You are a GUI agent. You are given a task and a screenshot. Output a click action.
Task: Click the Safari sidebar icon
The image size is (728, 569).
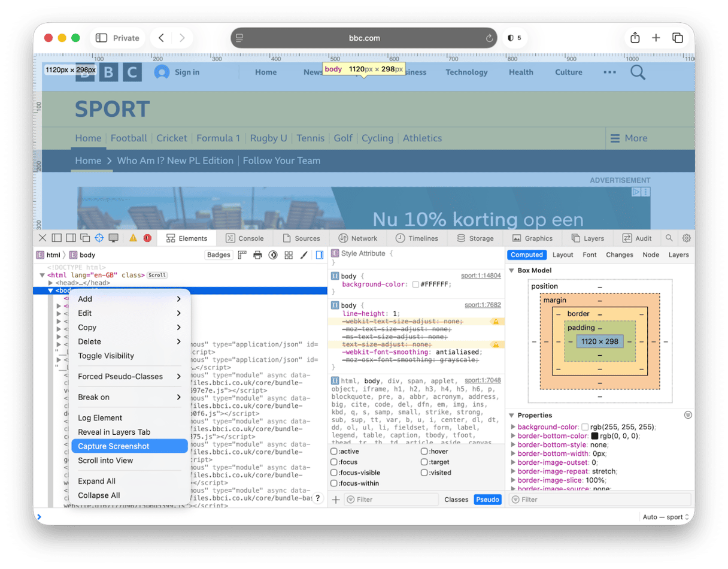pos(101,38)
